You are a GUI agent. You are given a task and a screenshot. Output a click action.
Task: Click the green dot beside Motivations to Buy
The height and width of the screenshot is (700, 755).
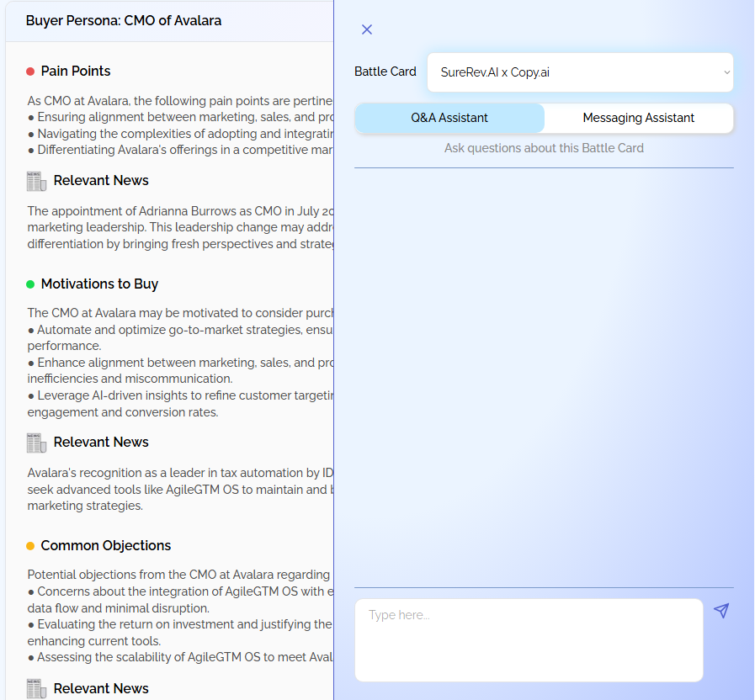click(30, 284)
